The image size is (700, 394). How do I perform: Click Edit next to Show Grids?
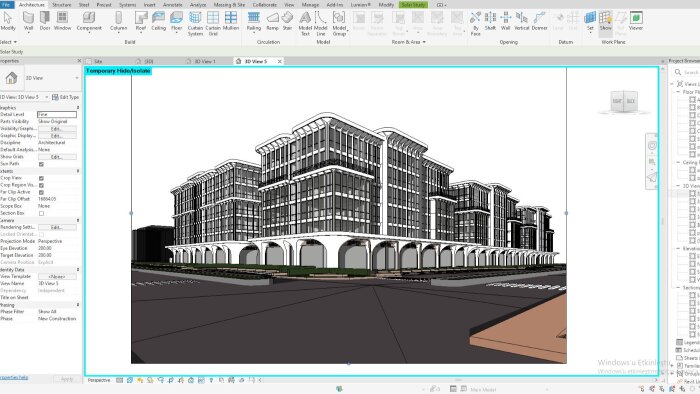point(57,157)
